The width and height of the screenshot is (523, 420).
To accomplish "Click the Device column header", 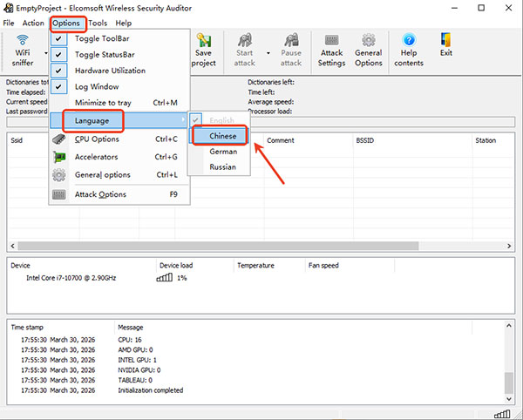I will pyautogui.click(x=82, y=266).
